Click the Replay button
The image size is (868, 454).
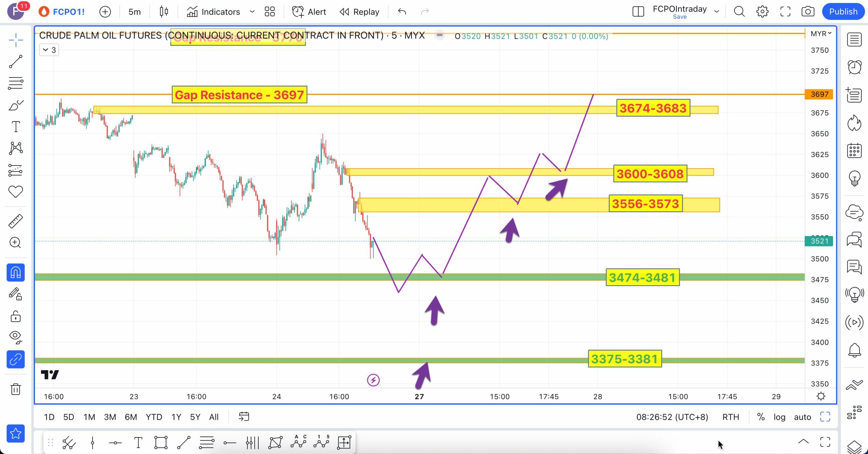[359, 12]
